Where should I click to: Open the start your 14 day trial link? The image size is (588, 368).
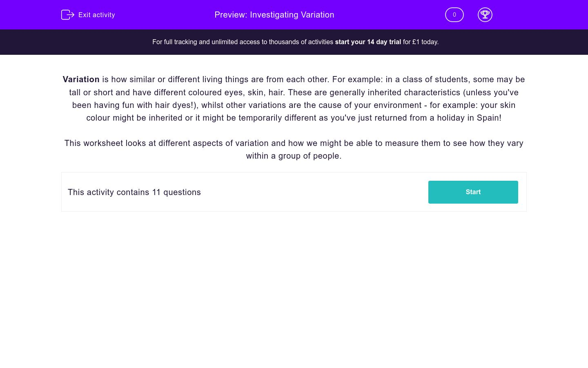pyautogui.click(x=367, y=42)
